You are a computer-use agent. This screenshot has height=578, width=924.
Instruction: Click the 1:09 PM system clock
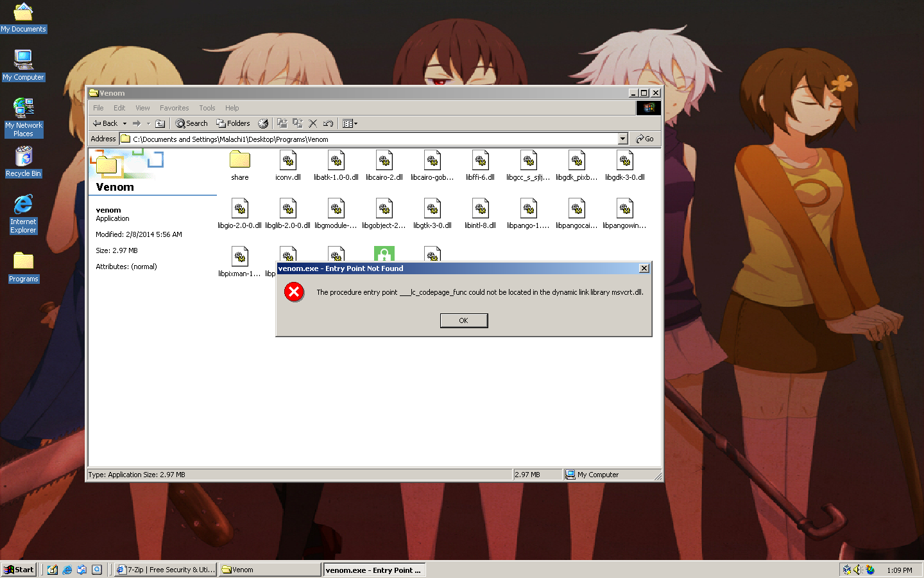900,570
